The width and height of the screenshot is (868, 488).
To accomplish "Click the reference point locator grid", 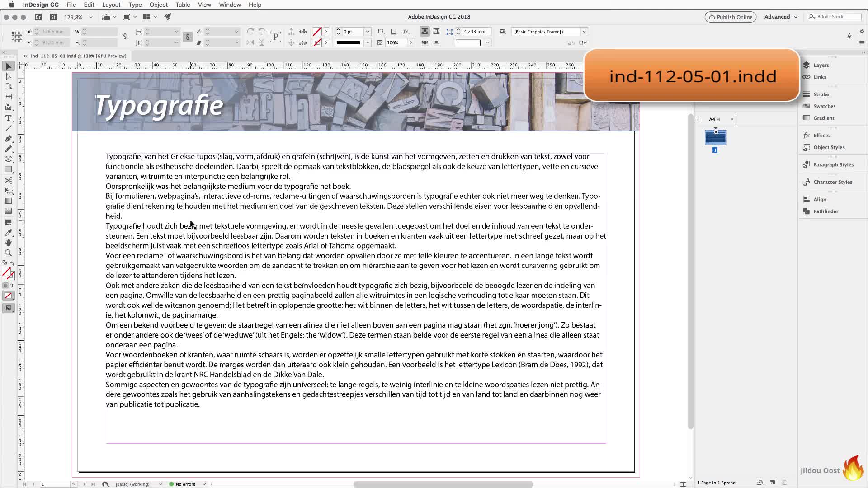I will (x=17, y=37).
